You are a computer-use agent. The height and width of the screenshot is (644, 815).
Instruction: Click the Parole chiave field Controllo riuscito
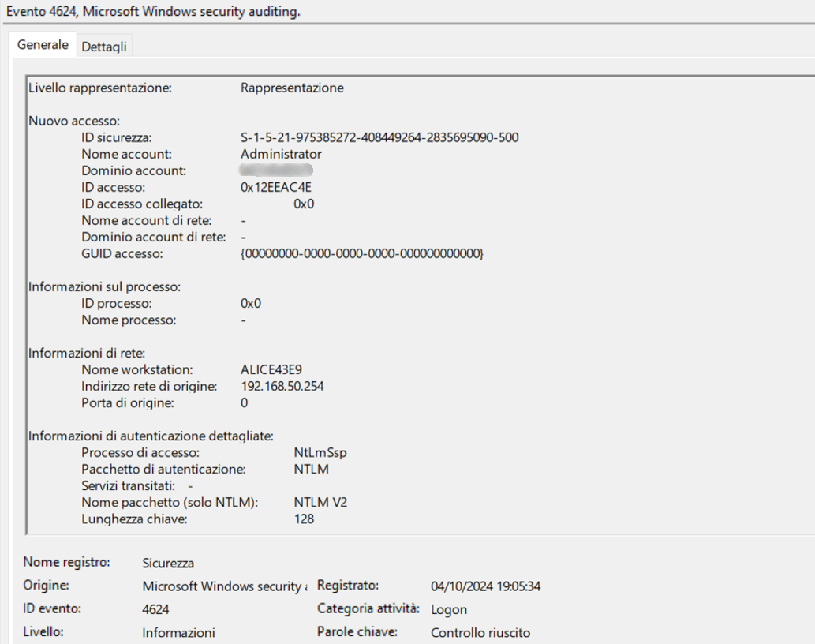[480, 632]
